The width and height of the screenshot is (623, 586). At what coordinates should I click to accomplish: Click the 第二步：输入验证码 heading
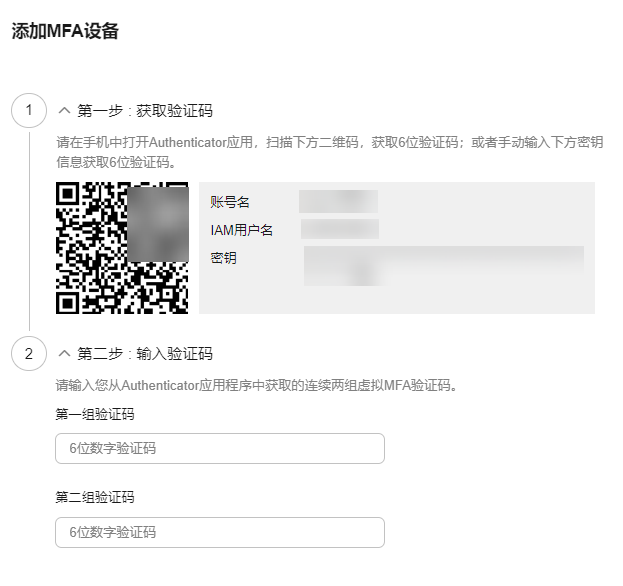[145, 353]
